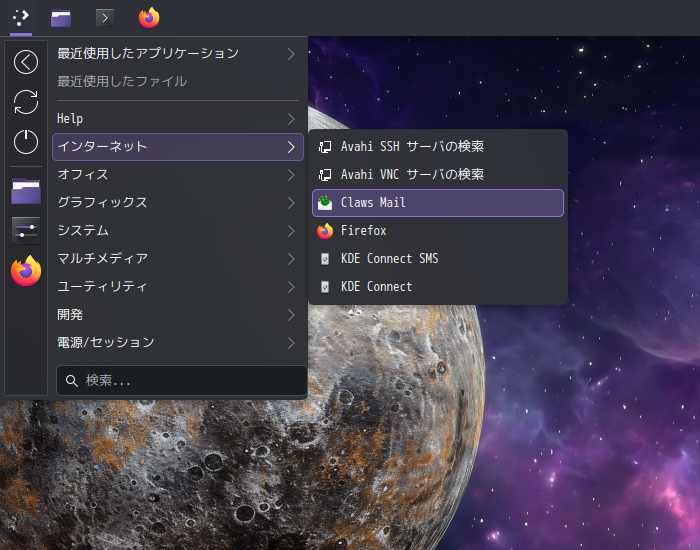The width and height of the screenshot is (700, 550).
Task: Launch Avahi VNC サーバの検索 entry
Action: click(x=438, y=175)
